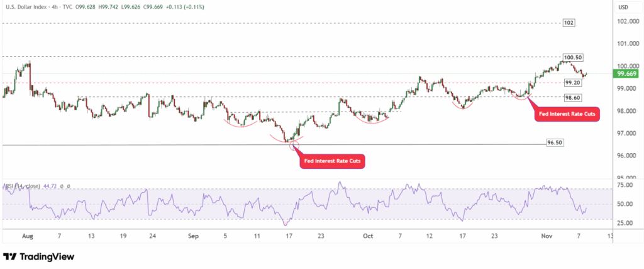The image size is (644, 269).
Task: Click the 44.72 RSI value readout
Action: (50, 186)
